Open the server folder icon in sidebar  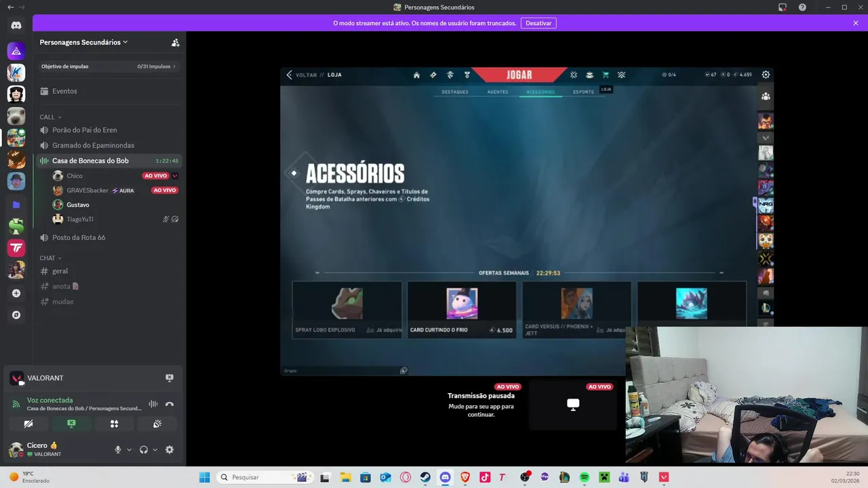16,204
